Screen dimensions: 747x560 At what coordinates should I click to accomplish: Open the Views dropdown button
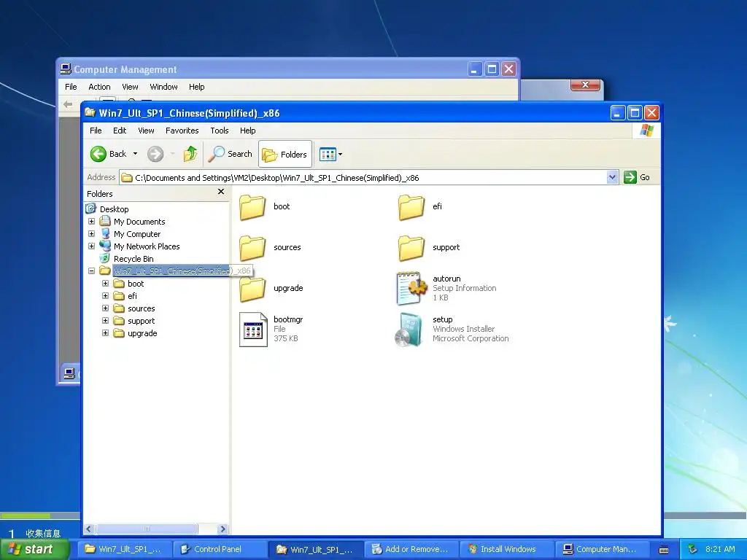point(330,155)
